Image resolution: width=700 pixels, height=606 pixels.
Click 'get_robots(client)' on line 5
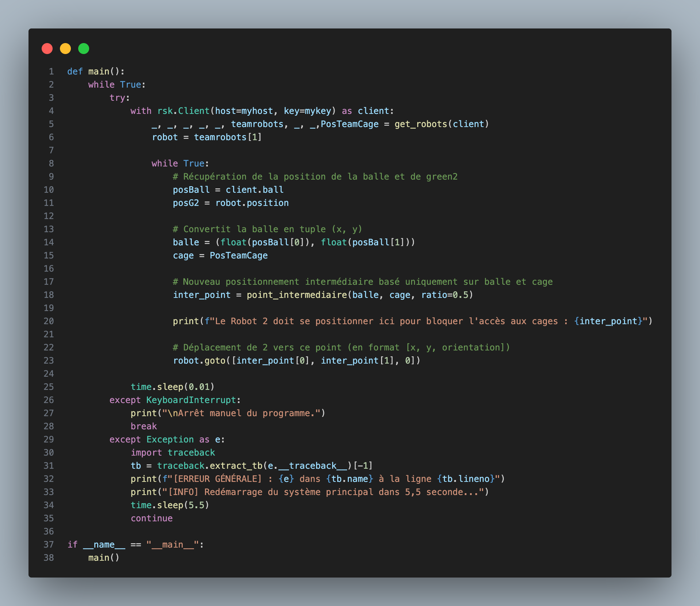coord(442,124)
